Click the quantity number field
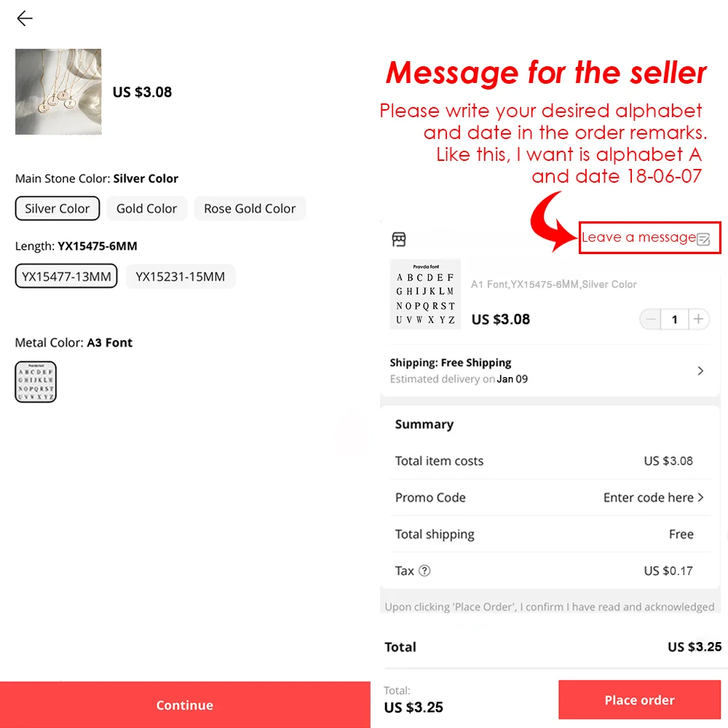Image resolution: width=728 pixels, height=728 pixels. point(675,319)
